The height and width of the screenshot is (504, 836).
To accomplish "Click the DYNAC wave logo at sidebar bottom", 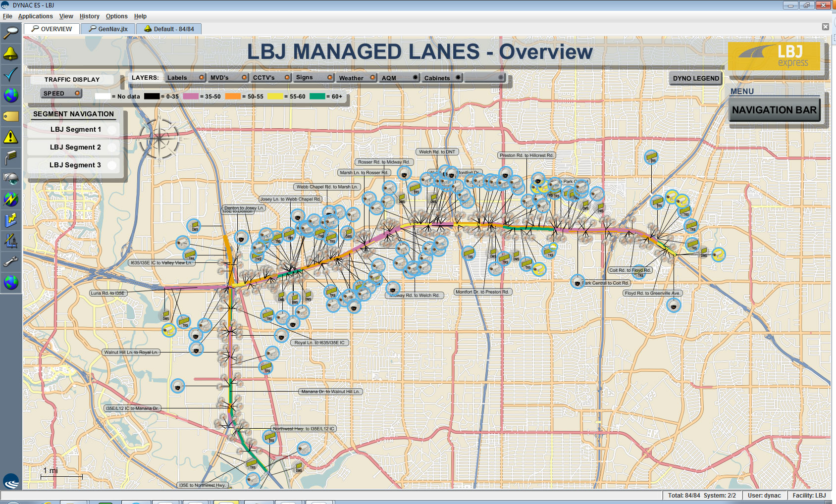I will click(x=11, y=481).
